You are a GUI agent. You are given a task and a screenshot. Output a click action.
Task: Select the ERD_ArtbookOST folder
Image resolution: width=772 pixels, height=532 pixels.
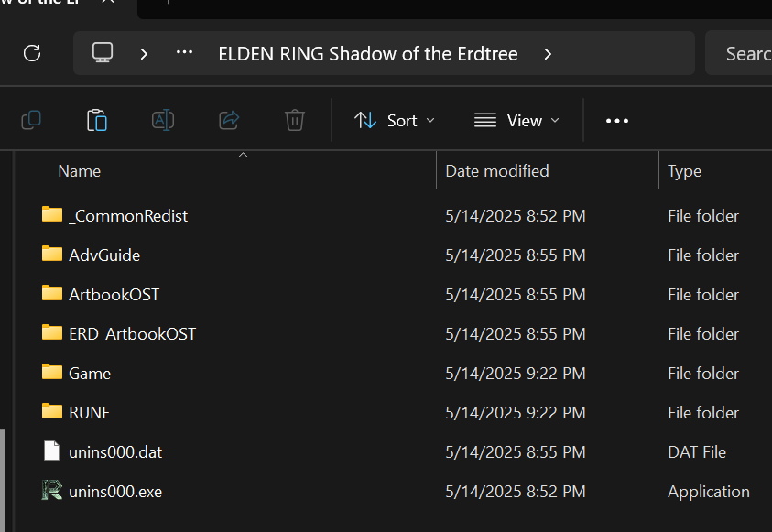coord(132,333)
